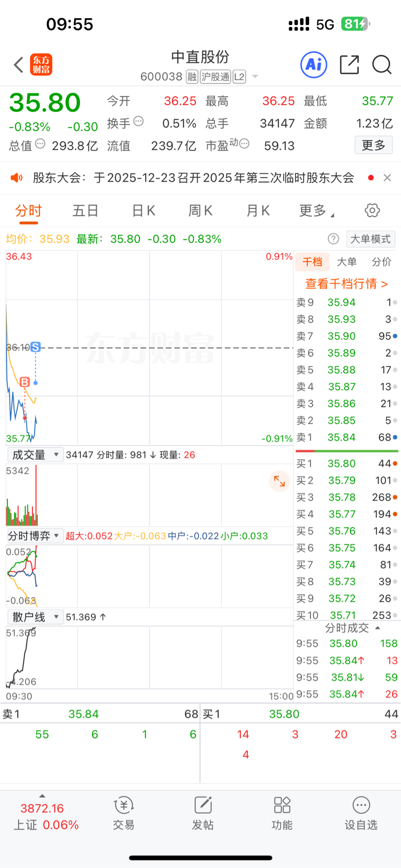Switch to the 周K chart tab
The image size is (401, 868).
coord(200,211)
